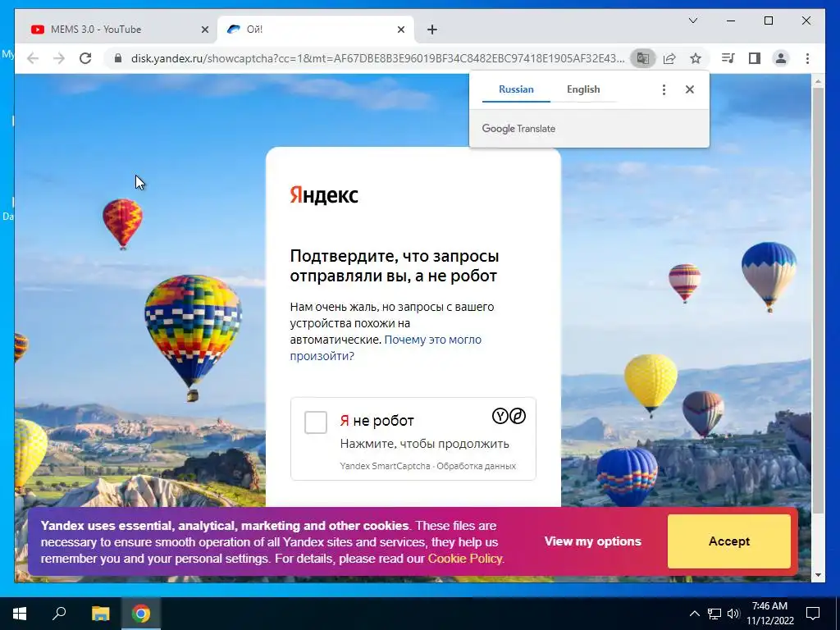Click the Яндекс logo
The height and width of the screenshot is (630, 840).
[x=324, y=195]
